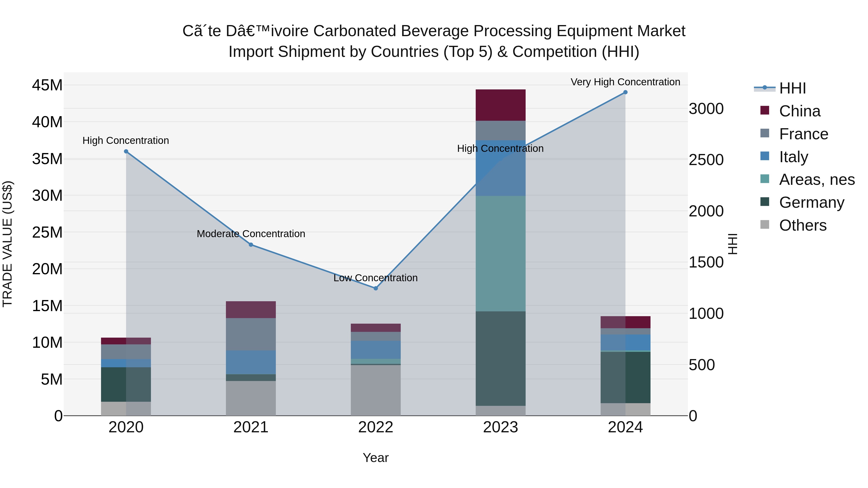The height and width of the screenshot is (488, 868).
Task: Click the 3000 tick on the HHI axis
Action: pos(706,109)
